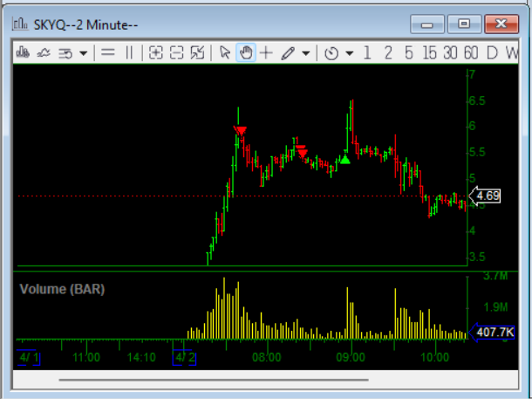This screenshot has height=399, width=532.
Task: Click the 08:00 time axis label
Action: point(267,357)
